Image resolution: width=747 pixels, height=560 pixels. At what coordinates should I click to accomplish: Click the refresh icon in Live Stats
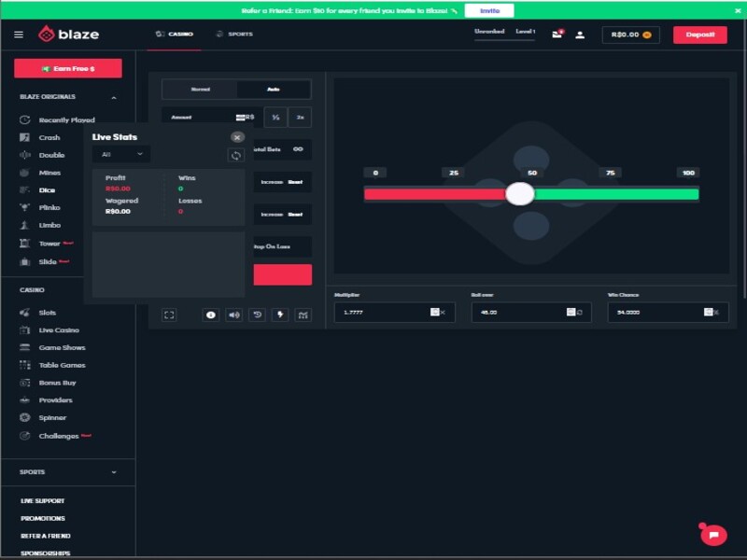236,155
